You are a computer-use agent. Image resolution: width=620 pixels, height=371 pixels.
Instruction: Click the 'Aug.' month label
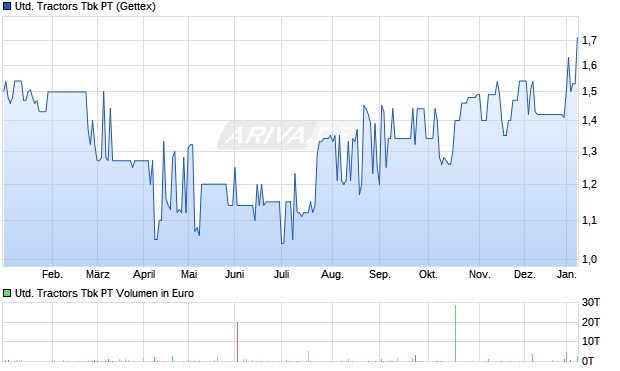tap(332, 274)
